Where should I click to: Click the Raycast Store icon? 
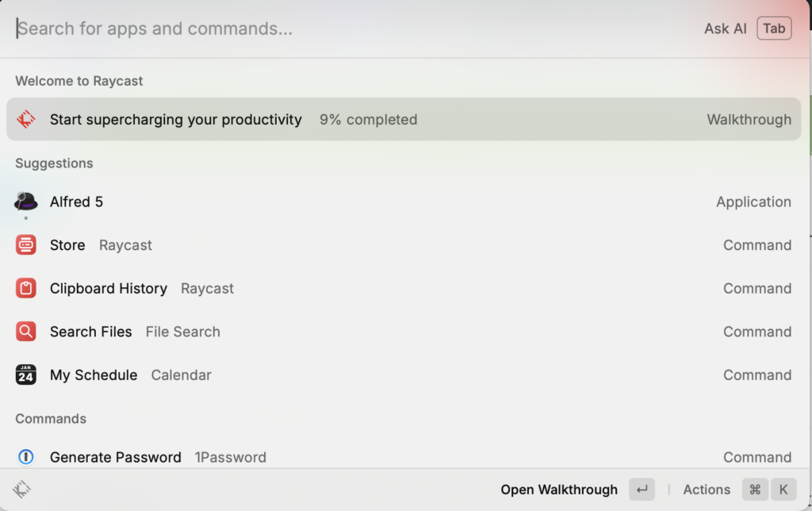coord(26,245)
